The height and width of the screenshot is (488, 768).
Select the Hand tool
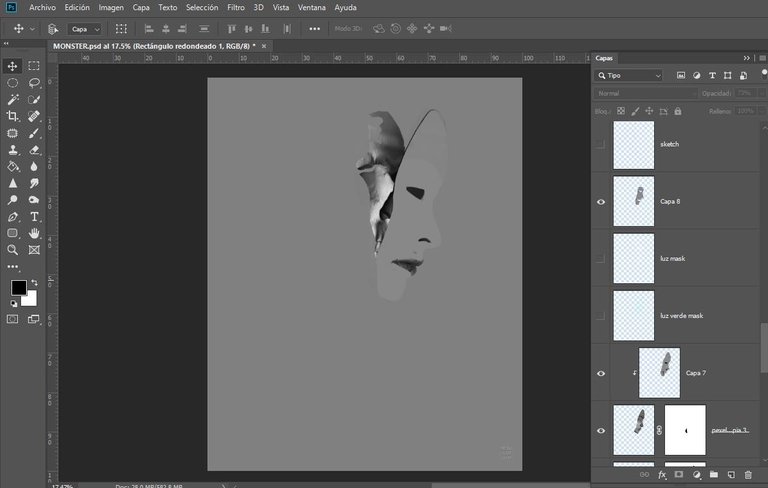(34, 233)
